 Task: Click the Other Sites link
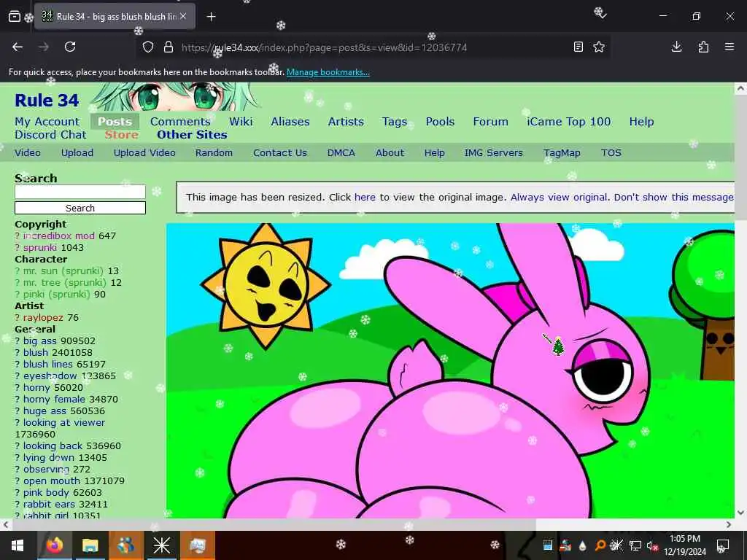(192, 135)
